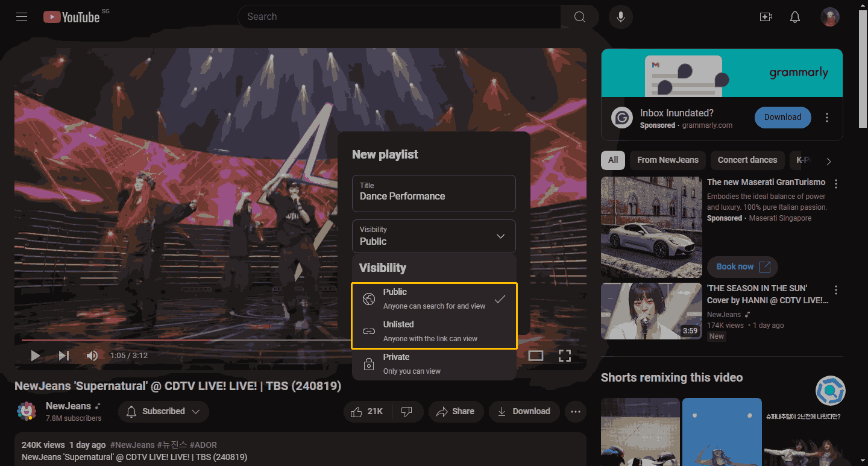This screenshot has height=466, width=868.
Task: Play the video with play button
Action: pyautogui.click(x=36, y=356)
